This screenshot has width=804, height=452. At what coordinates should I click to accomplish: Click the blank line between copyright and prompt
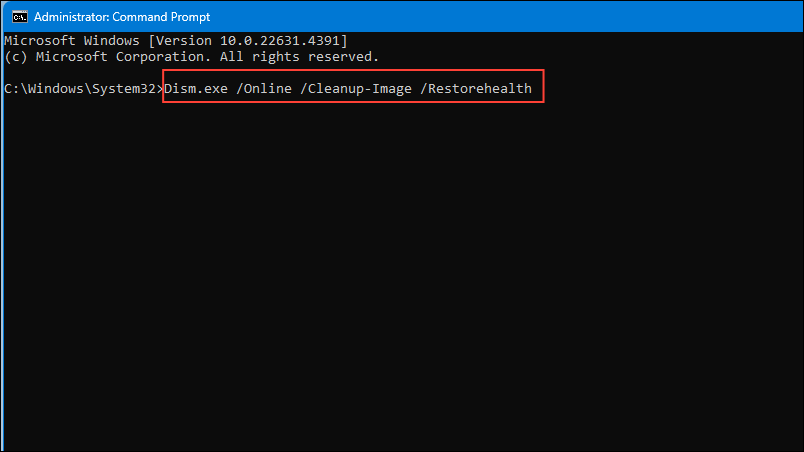402,73
